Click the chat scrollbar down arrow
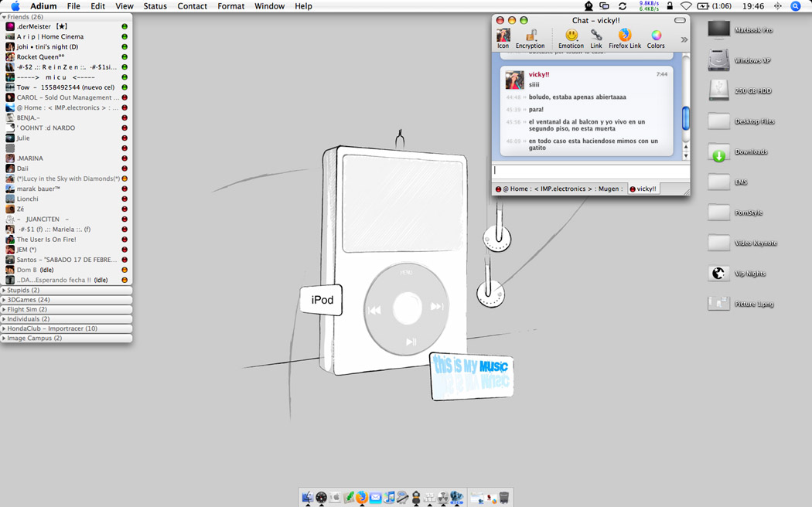The width and height of the screenshot is (812, 507). pos(686,155)
